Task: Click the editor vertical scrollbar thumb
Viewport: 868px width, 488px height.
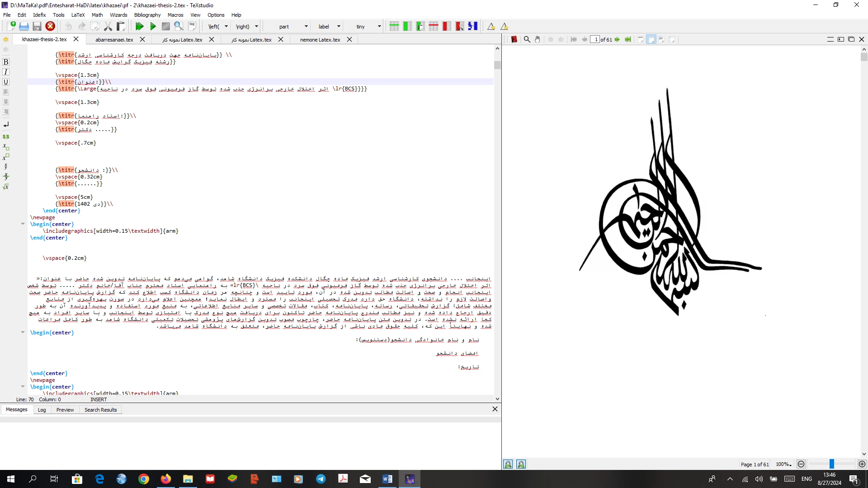Action: click(x=497, y=65)
